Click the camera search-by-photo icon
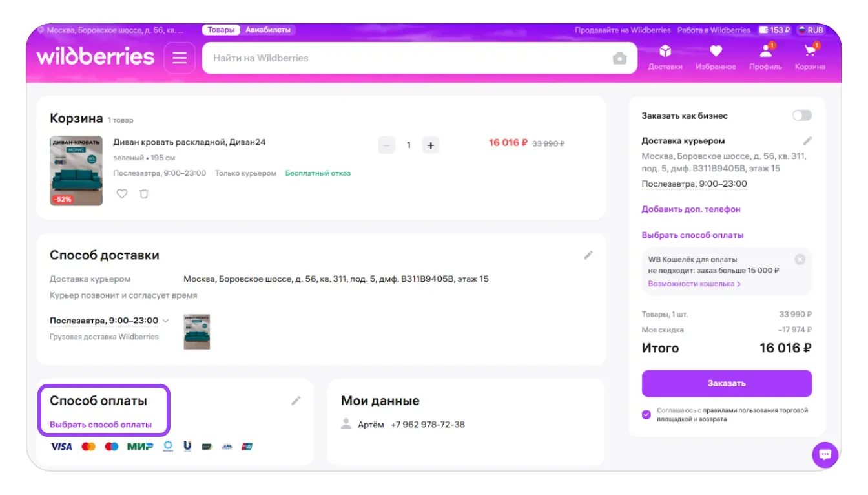868x495 pixels. [x=619, y=58]
